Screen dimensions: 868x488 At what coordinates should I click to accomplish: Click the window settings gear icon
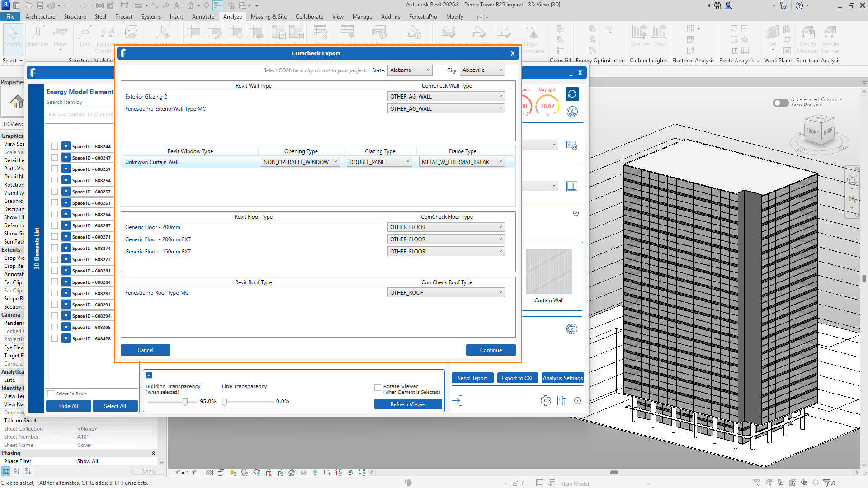point(571,145)
